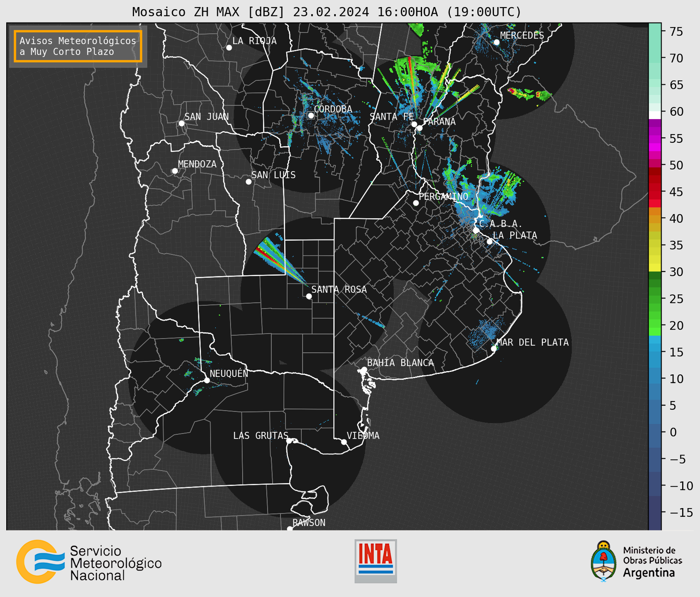This screenshot has height=597, width=700.
Task: Click the VIEDMA city marker dot
Action: [344, 442]
